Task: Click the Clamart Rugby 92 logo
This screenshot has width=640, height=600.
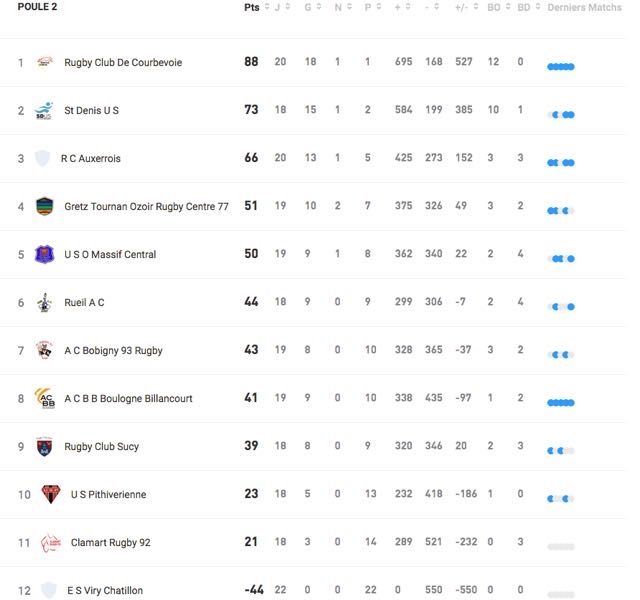Action: pos(51,542)
